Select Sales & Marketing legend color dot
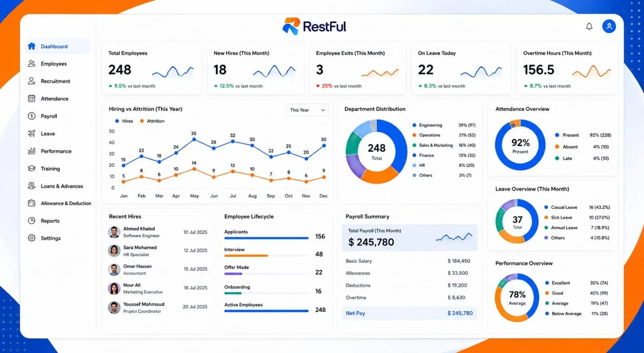This screenshot has height=353, width=644. (414, 145)
